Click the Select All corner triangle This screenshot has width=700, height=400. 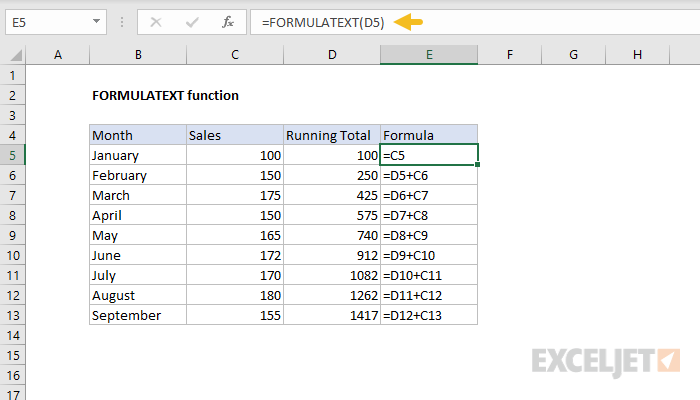[14, 54]
